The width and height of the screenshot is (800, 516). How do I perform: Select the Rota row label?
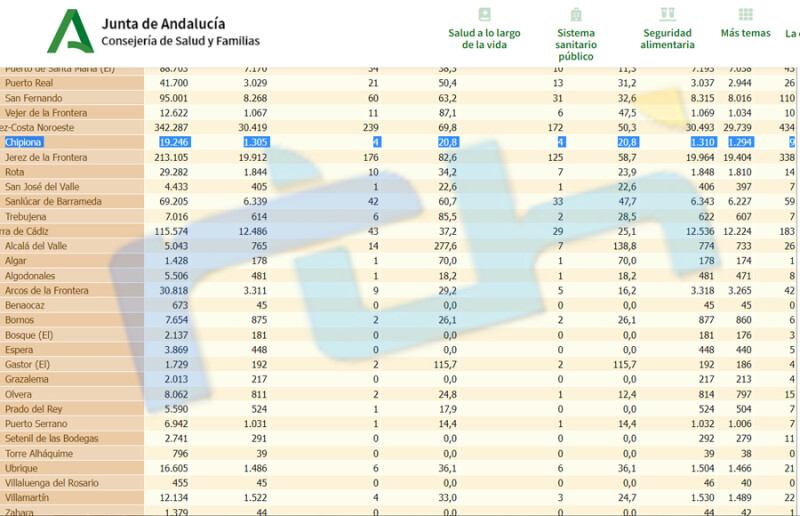(x=14, y=172)
